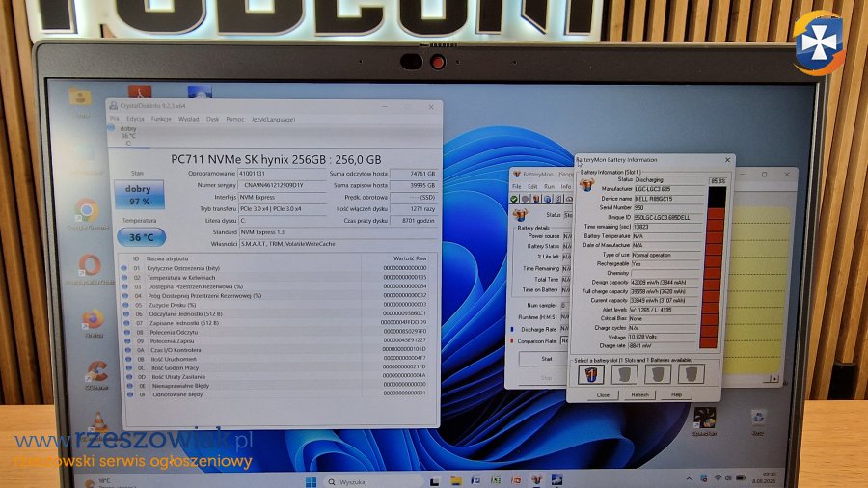Open CCleaner desktop shortcut

pos(96,375)
